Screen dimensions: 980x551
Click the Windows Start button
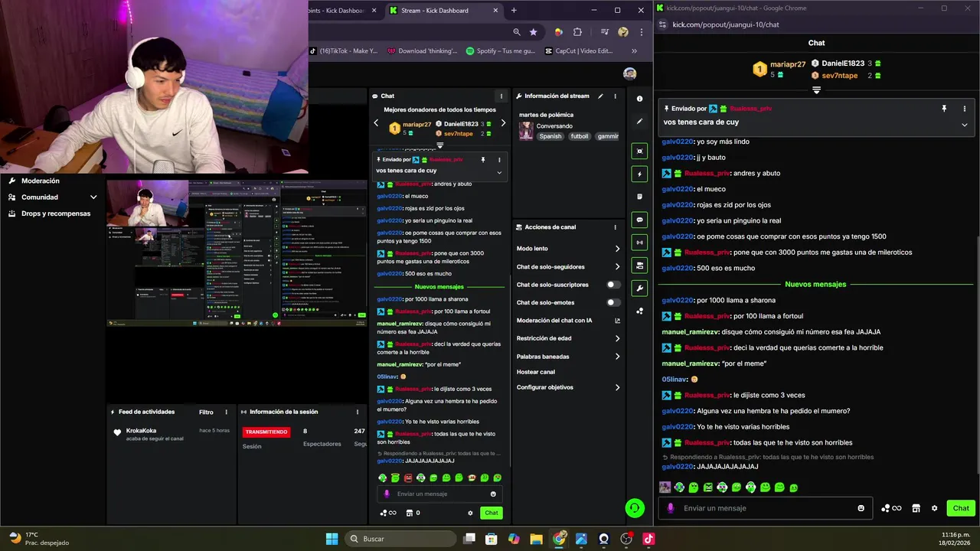click(x=332, y=539)
